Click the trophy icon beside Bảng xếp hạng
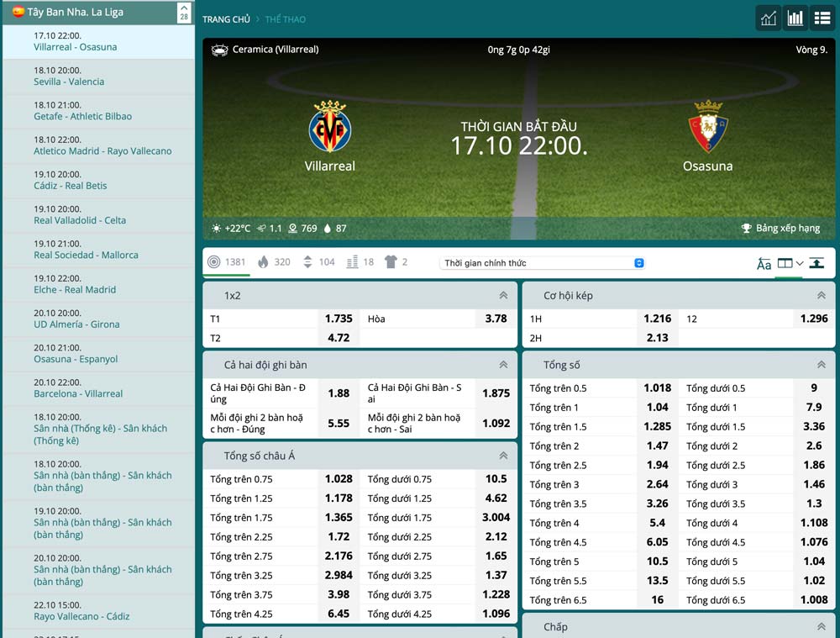Viewport: 840px width, 638px height. coord(746,229)
